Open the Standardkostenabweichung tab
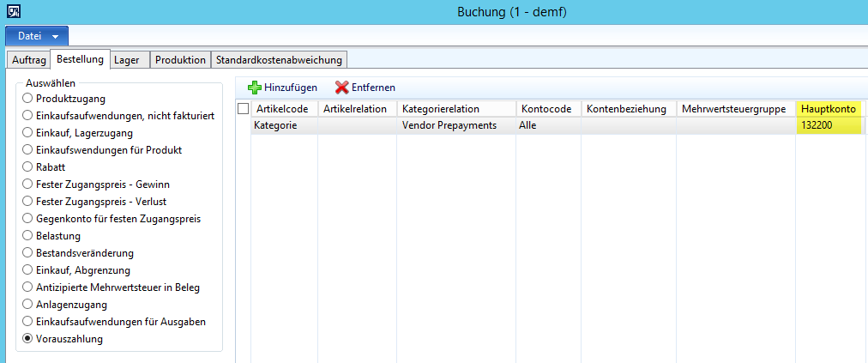868x363 pixels. coord(279,60)
